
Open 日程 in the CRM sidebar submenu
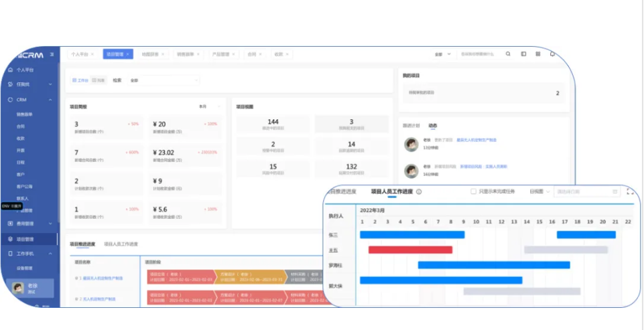tap(21, 162)
